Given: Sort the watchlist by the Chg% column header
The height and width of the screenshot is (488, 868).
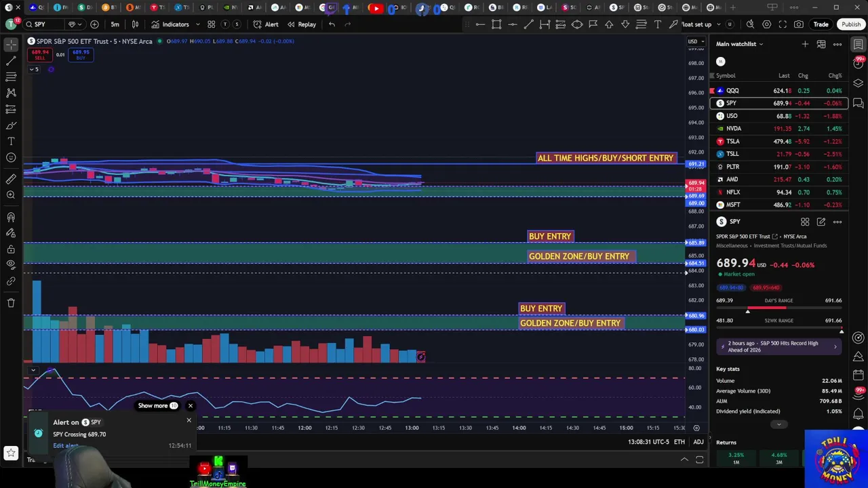Looking at the screenshot, I should pyautogui.click(x=835, y=76).
